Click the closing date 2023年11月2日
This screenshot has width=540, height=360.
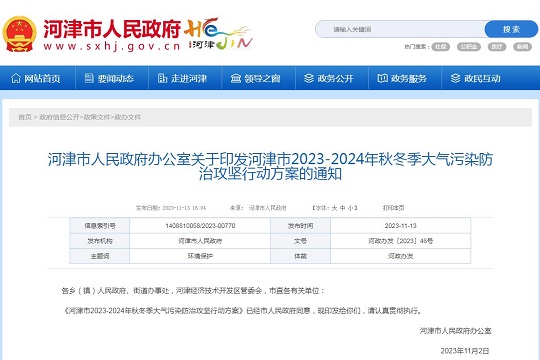point(465,351)
